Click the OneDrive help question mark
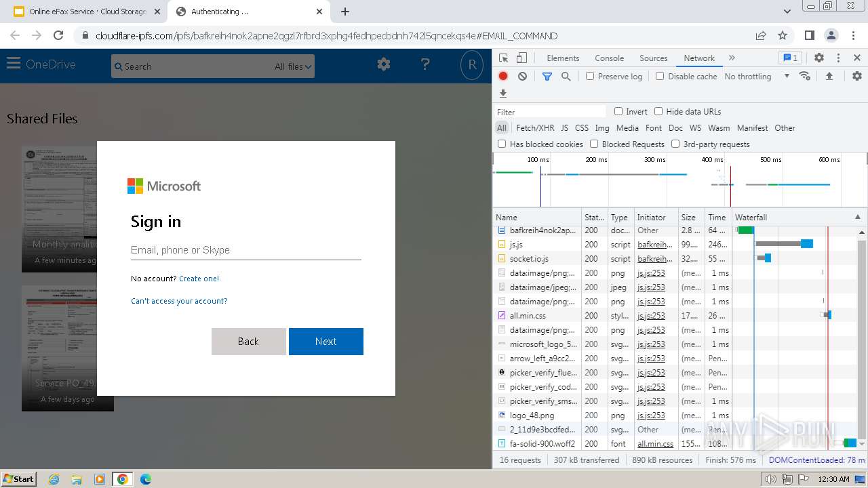The image size is (868, 488). 425,64
